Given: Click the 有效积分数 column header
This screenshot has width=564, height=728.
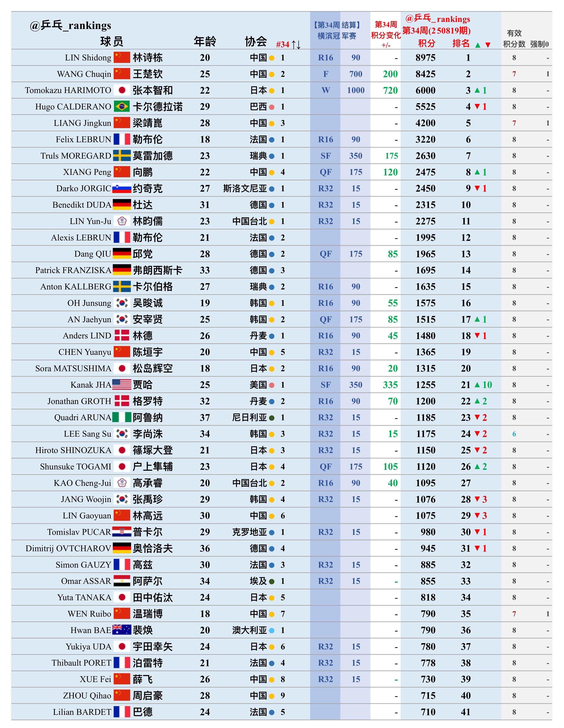Looking at the screenshot, I should (x=514, y=39).
